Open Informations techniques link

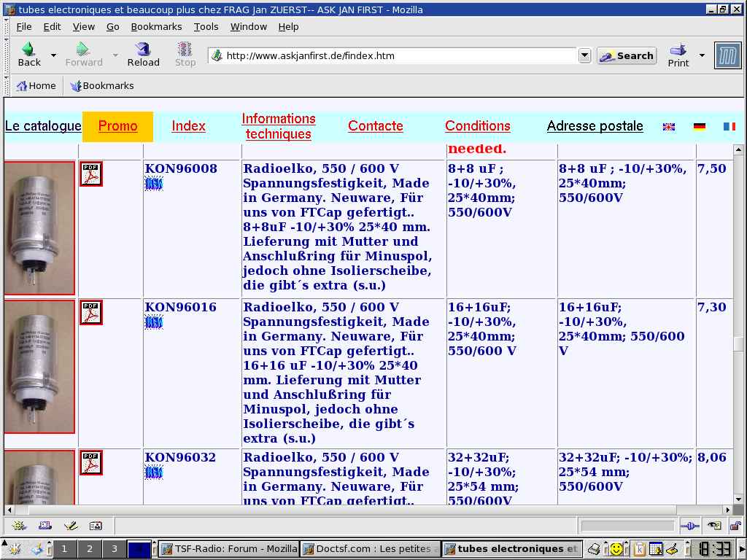[278, 126]
